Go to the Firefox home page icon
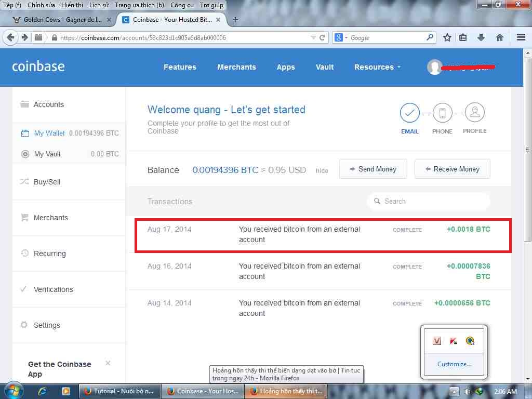Image resolution: width=532 pixels, height=399 pixels. click(499, 37)
